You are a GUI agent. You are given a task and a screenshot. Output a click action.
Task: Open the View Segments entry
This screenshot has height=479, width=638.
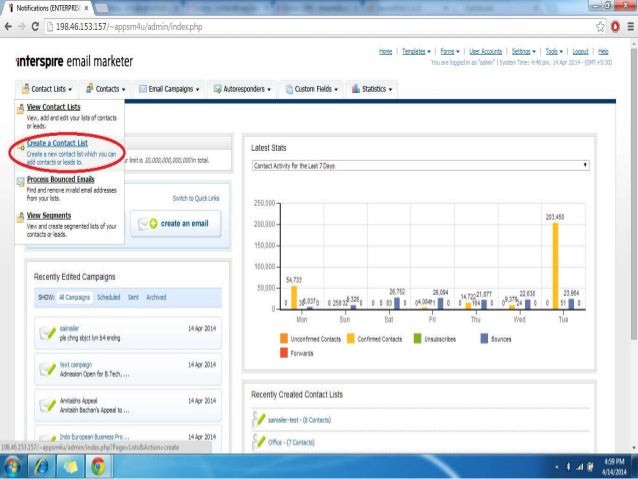tap(49, 216)
